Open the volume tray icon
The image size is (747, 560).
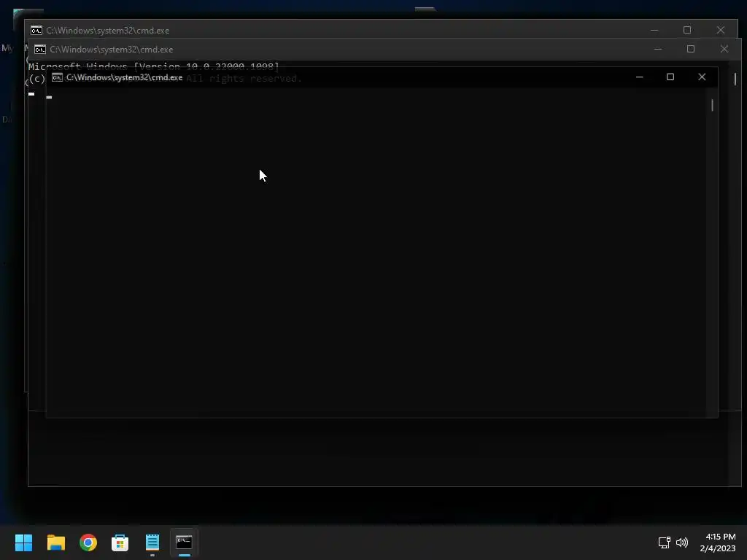point(682,542)
